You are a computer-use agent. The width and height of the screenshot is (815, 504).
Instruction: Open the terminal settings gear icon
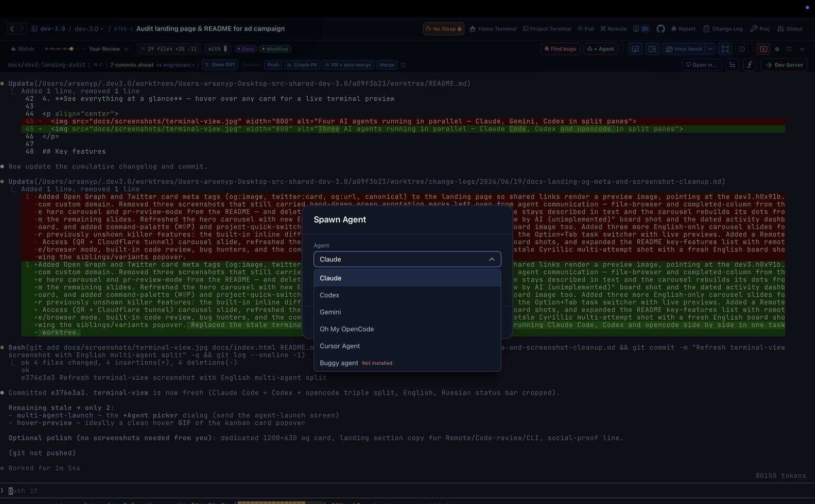777,49
